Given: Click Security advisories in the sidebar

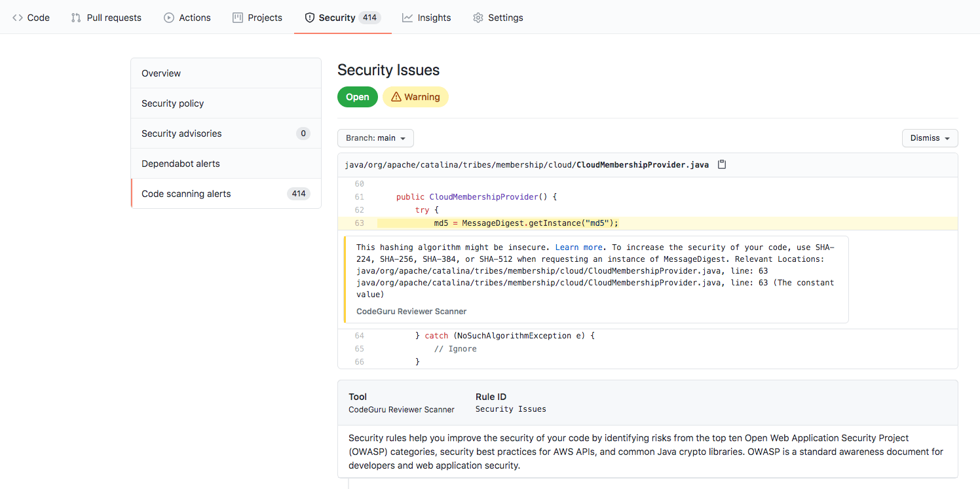Looking at the screenshot, I should 181,133.
